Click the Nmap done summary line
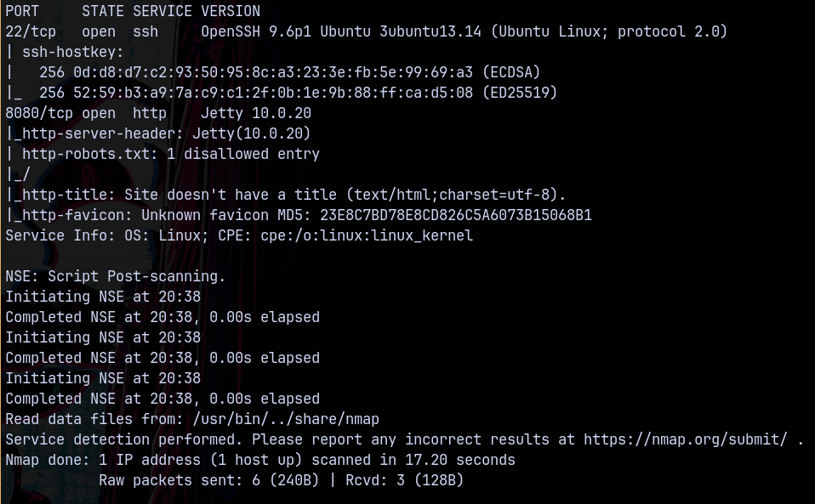 (x=259, y=460)
